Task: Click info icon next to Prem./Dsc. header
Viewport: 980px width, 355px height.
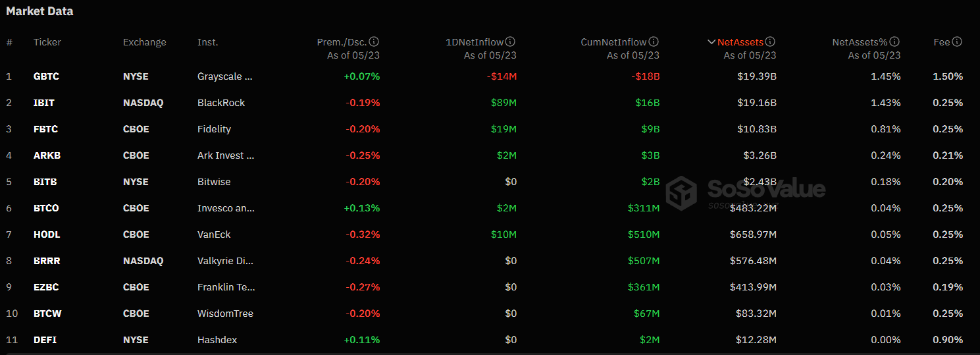Action: (374, 42)
